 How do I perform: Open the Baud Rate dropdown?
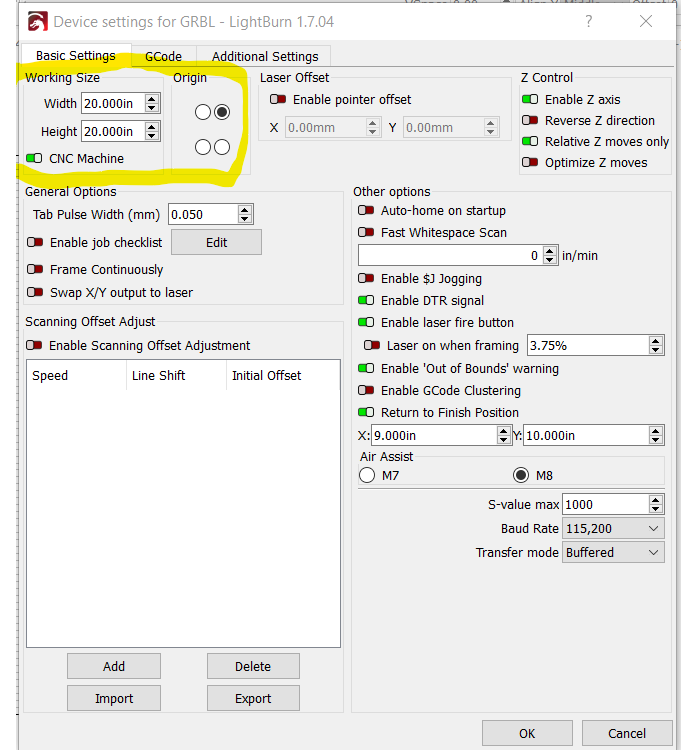pyautogui.click(x=613, y=529)
